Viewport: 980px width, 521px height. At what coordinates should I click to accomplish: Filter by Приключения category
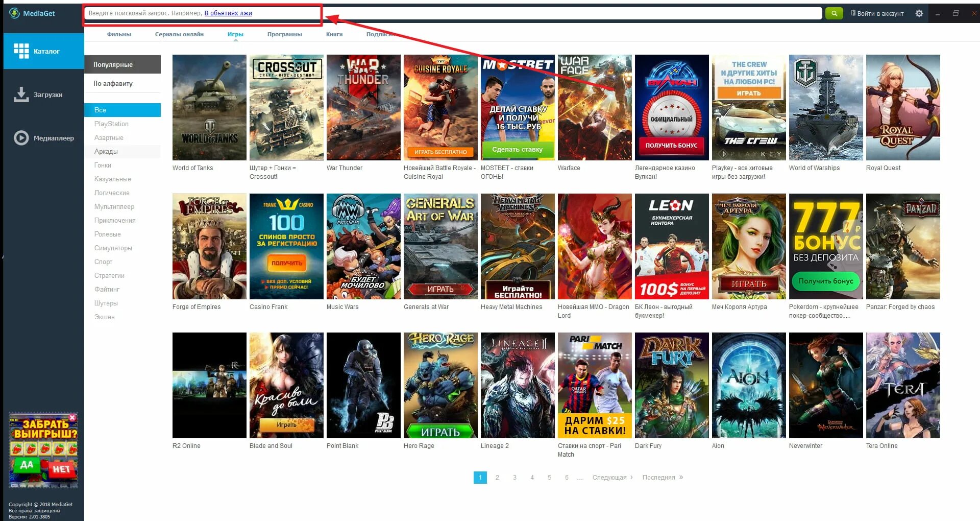[x=115, y=220]
